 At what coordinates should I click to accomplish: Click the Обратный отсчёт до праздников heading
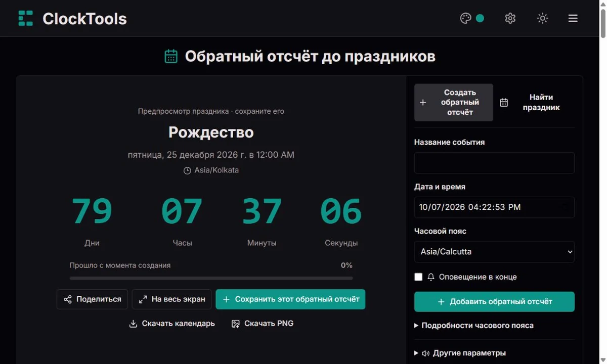[x=310, y=56]
